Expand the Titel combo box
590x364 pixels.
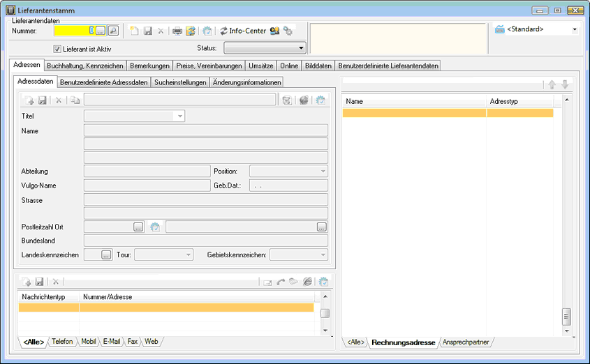tap(179, 116)
